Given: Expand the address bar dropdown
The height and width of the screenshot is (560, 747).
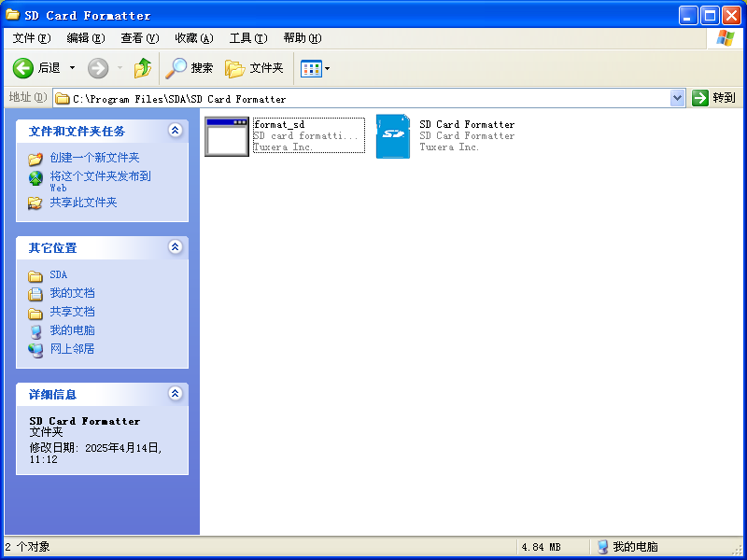Looking at the screenshot, I should coord(677,99).
